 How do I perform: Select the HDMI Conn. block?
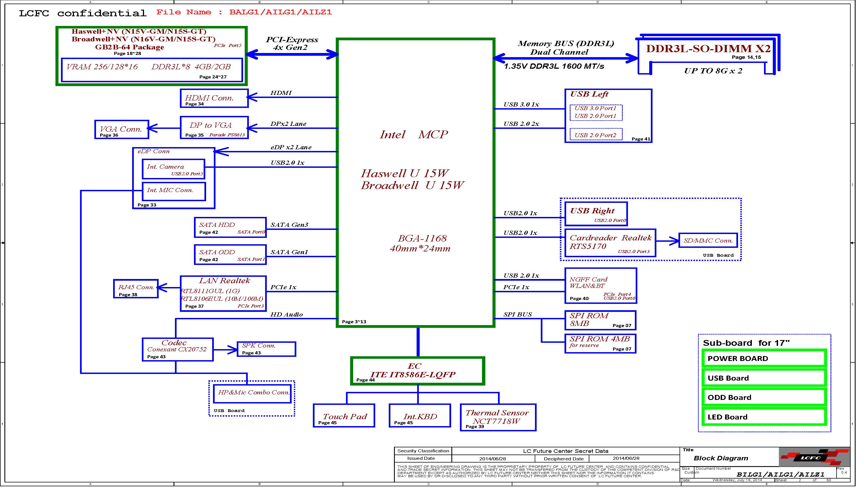tap(214, 98)
